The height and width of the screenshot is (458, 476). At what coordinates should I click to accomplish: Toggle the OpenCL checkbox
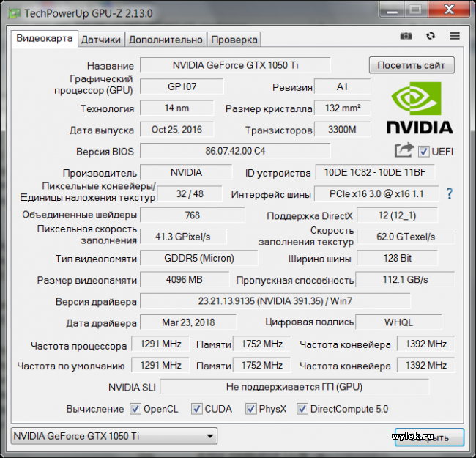pyautogui.click(x=135, y=409)
